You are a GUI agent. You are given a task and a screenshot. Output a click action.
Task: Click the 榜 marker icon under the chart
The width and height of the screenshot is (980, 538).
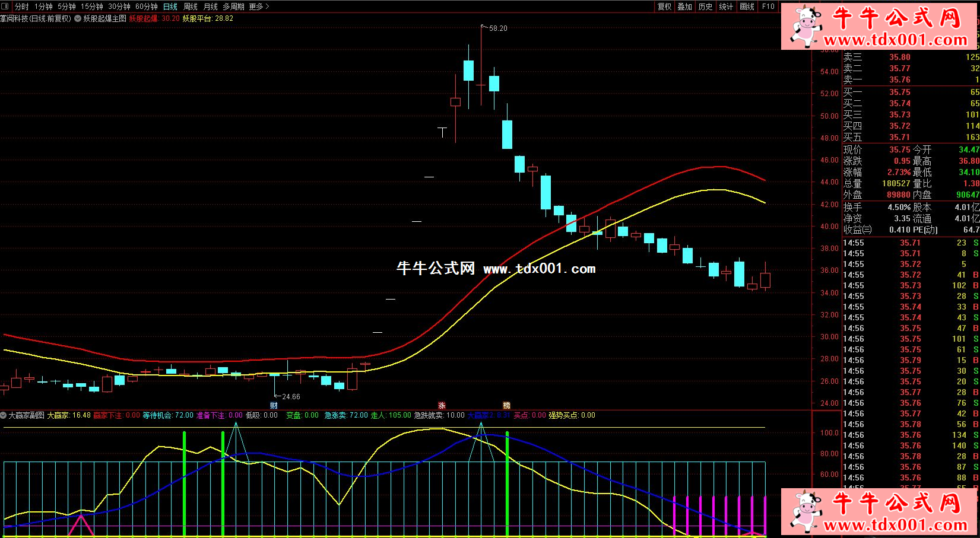506,406
